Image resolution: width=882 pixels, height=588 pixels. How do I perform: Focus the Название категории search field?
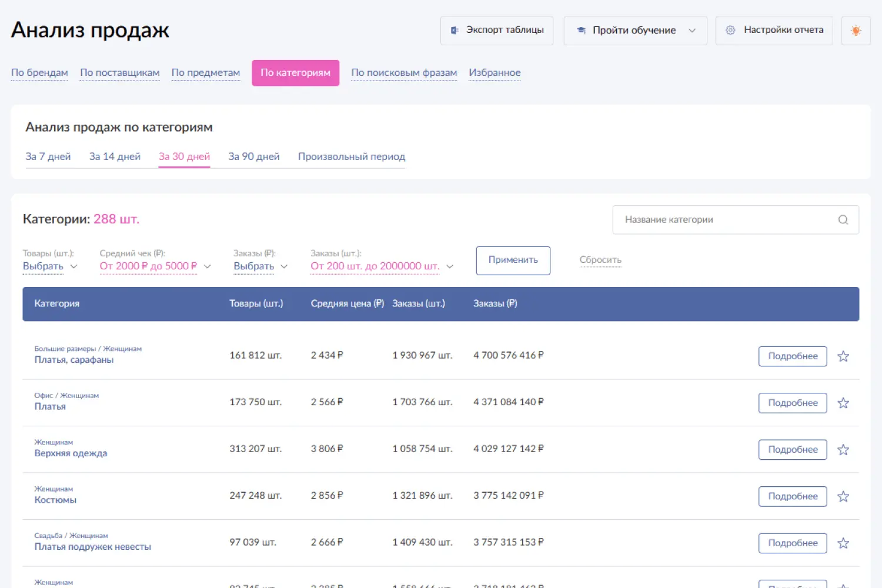(736, 220)
